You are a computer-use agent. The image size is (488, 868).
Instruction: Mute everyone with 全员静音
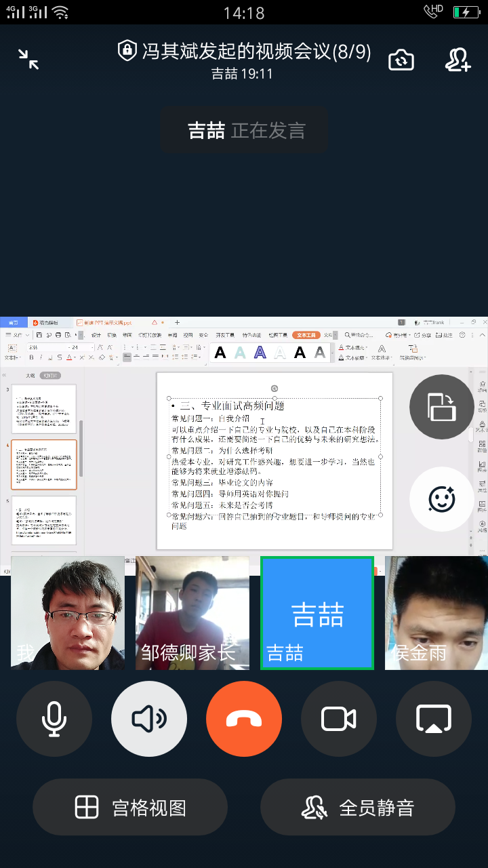pos(358,808)
